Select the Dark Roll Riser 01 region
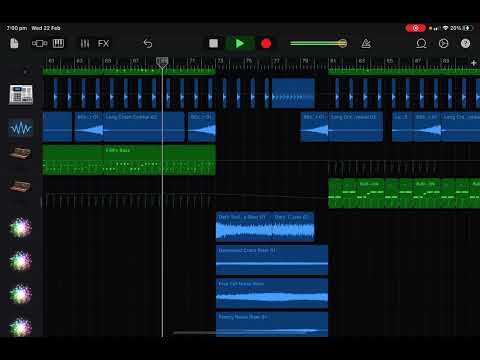This screenshot has width=480, height=360. point(244,226)
